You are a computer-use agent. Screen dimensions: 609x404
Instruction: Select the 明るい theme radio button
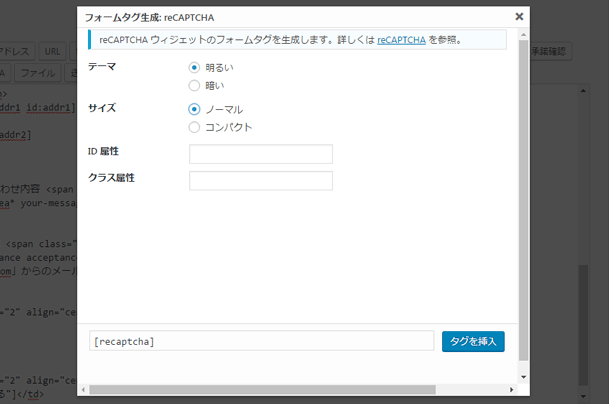(194, 68)
